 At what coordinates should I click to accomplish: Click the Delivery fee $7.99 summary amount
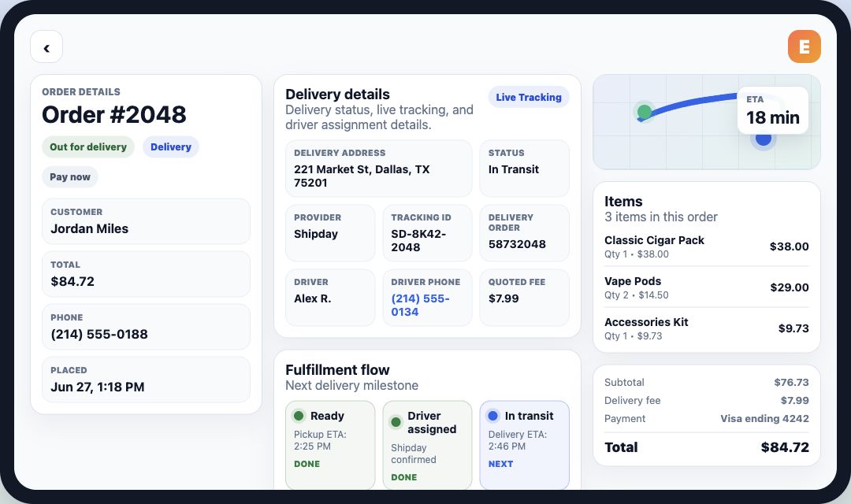pos(794,400)
